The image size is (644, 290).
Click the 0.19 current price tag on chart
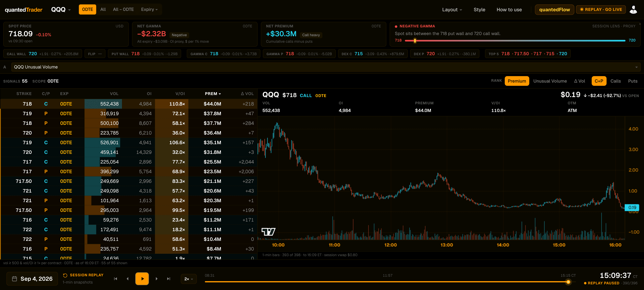click(632, 207)
